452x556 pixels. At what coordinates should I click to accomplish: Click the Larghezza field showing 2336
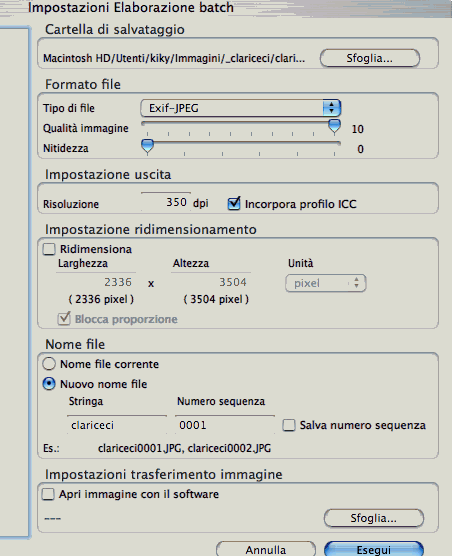click(96, 282)
